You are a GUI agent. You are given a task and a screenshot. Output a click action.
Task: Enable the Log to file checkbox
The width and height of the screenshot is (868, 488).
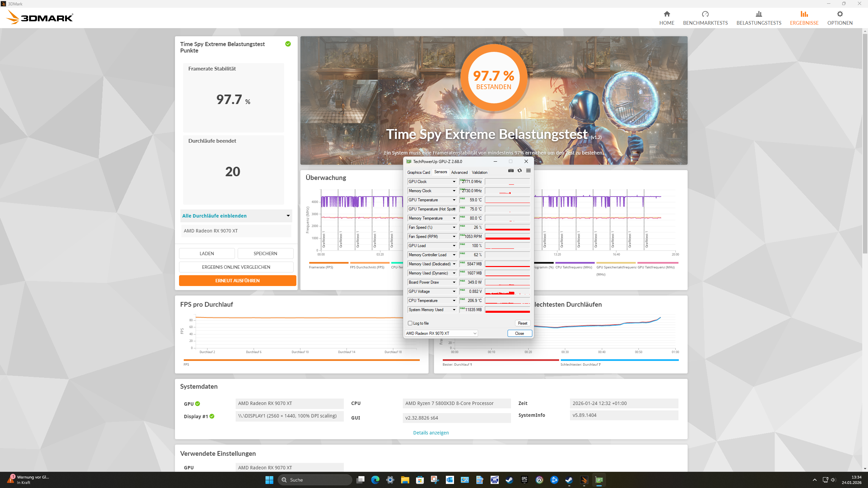410,323
